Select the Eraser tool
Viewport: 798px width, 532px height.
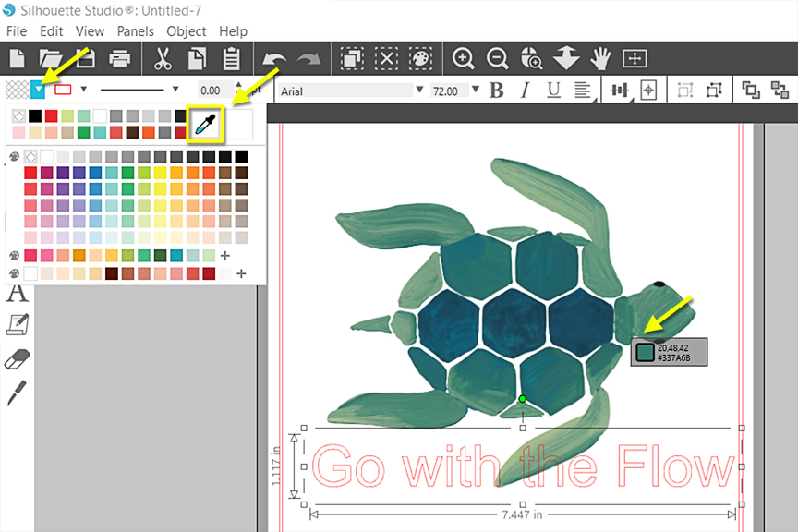click(x=17, y=359)
